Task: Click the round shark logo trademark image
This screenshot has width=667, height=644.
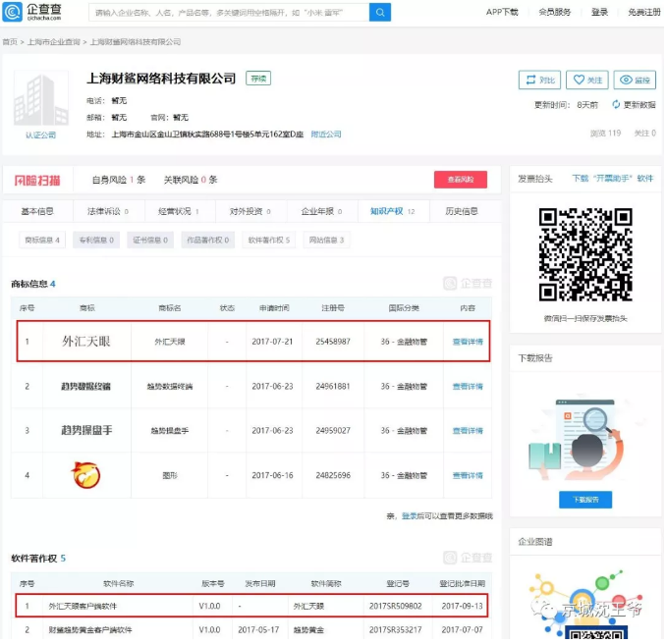Action: pos(86,476)
